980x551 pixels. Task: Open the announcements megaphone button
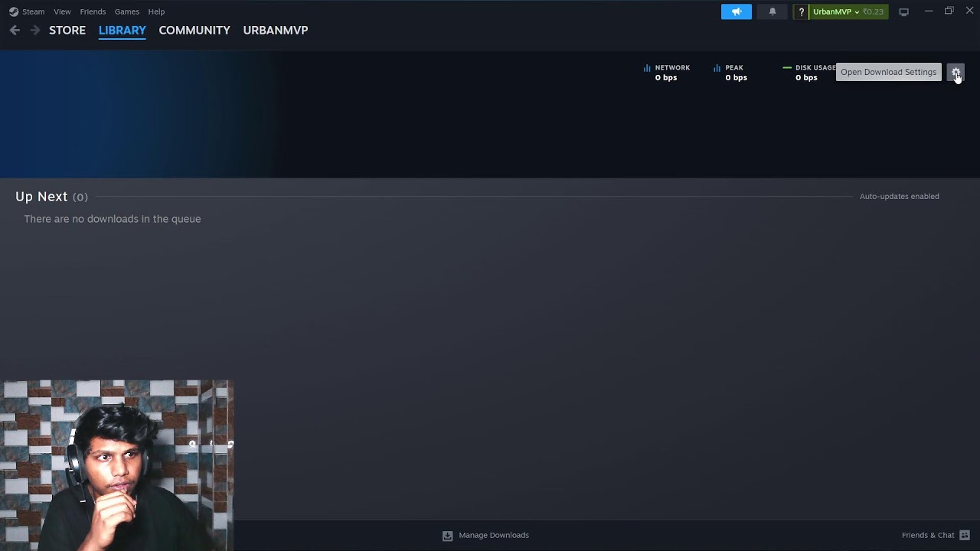[x=737, y=11]
